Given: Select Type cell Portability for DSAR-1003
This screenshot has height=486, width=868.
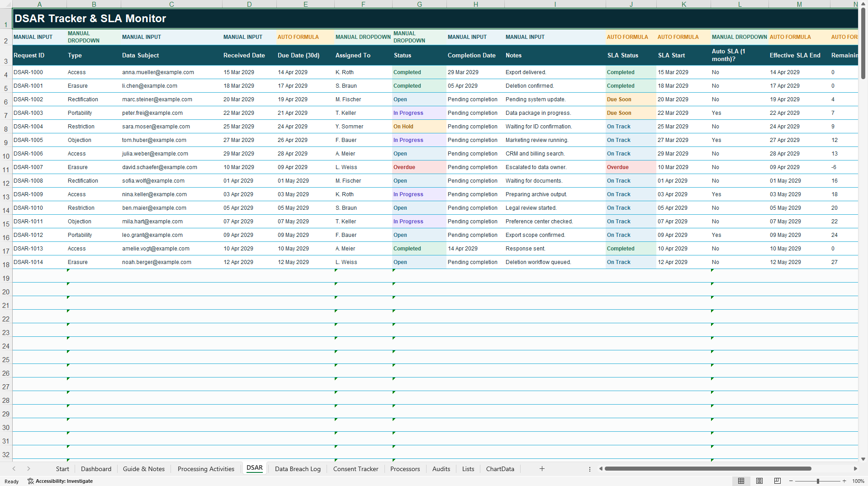Looking at the screenshot, I should click(94, 113).
